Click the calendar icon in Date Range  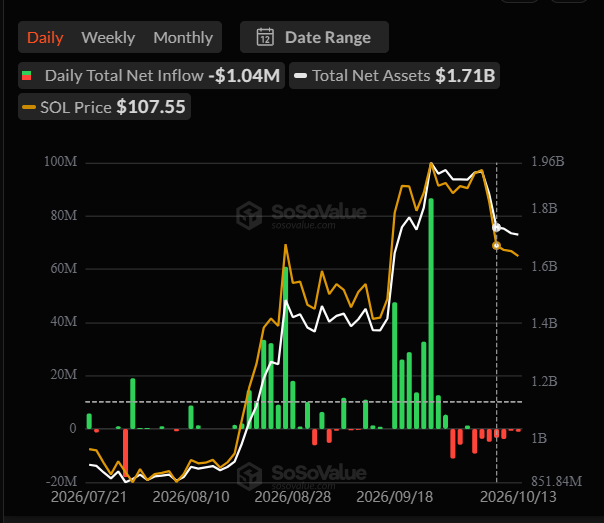[x=265, y=37]
